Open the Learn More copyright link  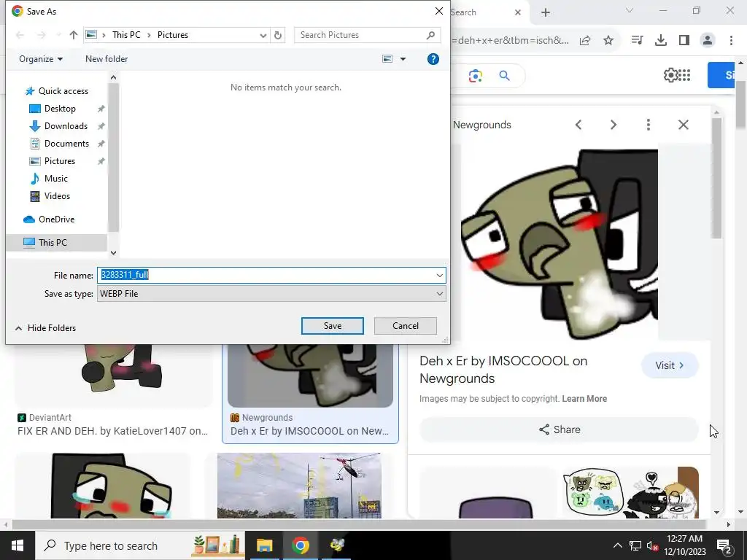pos(584,399)
